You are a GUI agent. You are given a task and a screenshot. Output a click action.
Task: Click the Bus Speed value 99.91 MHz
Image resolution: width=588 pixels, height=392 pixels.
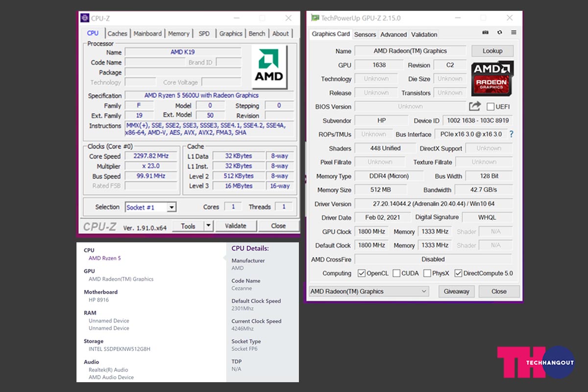coord(150,176)
